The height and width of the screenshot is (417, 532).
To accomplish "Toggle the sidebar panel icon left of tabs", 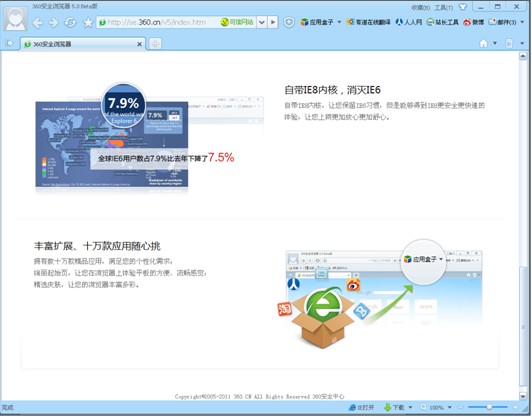I will 10,43.
